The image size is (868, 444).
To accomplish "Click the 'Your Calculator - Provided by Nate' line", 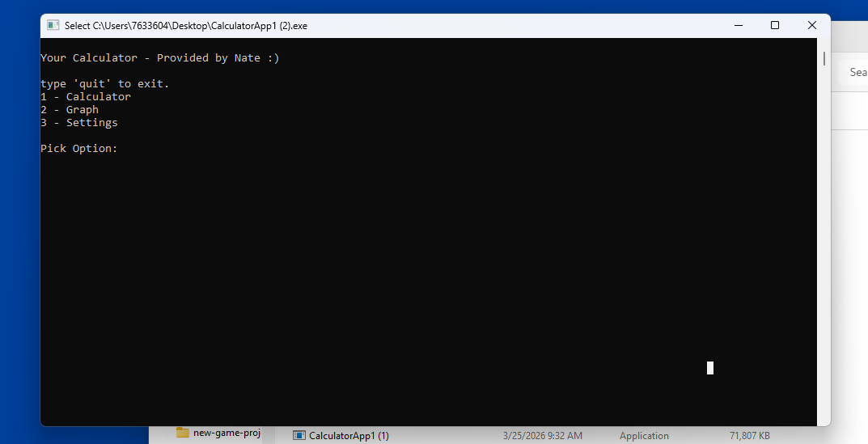I will 160,57.
